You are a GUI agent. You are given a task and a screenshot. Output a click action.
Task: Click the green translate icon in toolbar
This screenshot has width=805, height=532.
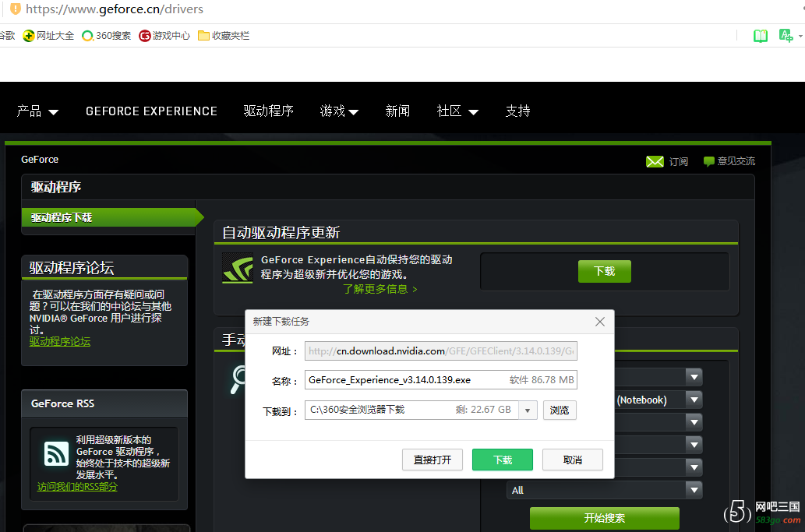786,35
